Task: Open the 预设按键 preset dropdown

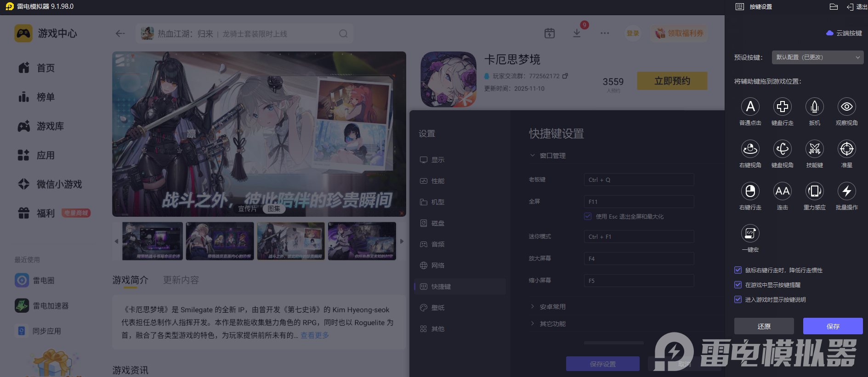Action: click(x=818, y=57)
